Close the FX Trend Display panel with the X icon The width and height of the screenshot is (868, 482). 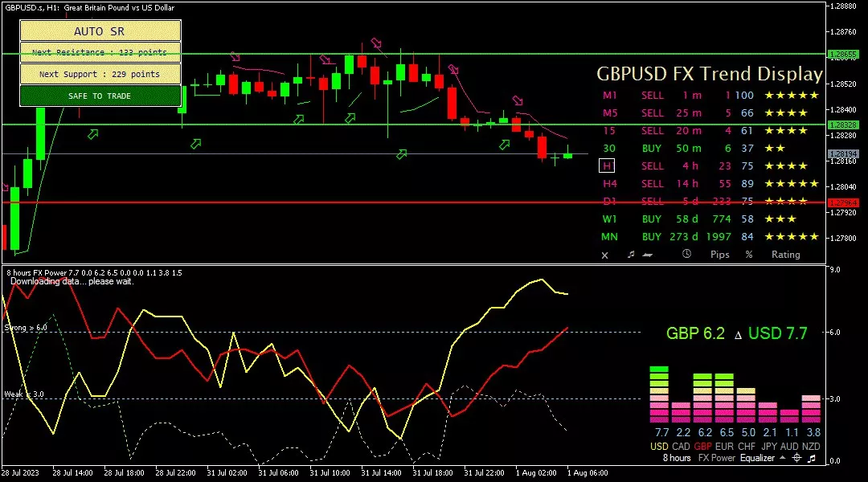click(x=604, y=255)
